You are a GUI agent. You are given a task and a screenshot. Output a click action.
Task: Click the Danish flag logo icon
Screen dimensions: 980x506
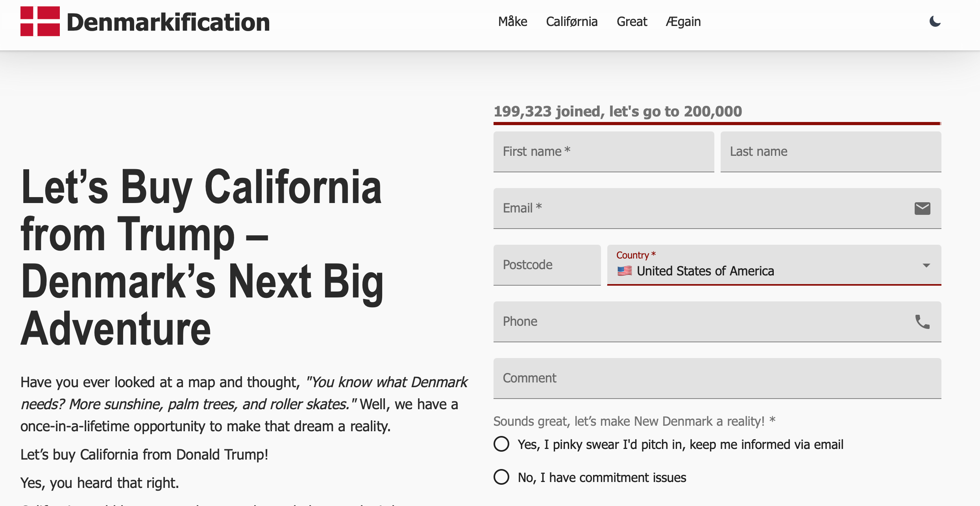(x=40, y=21)
